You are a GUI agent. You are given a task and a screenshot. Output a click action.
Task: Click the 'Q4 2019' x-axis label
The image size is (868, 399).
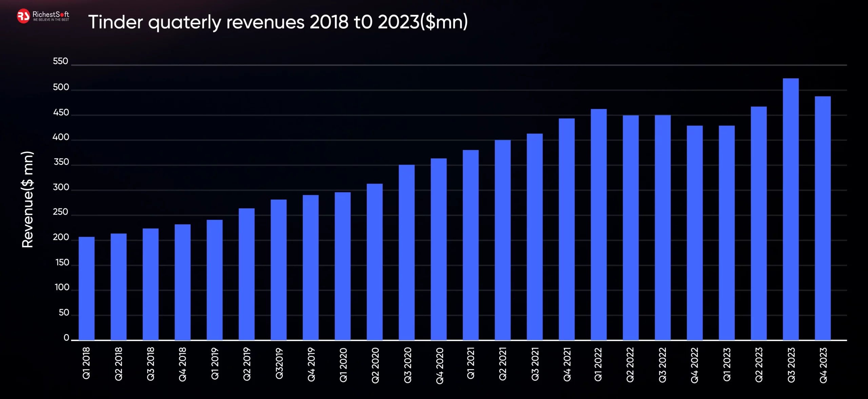[x=311, y=364]
